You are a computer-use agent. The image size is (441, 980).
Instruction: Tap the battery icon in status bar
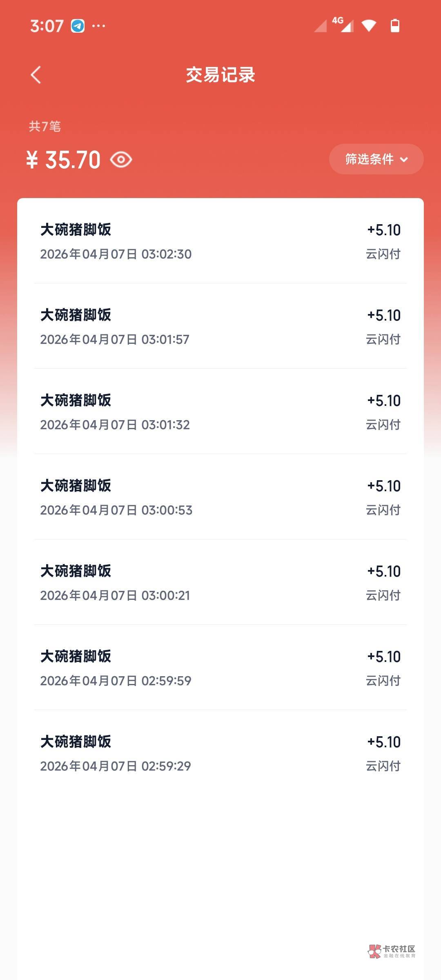pos(395,26)
